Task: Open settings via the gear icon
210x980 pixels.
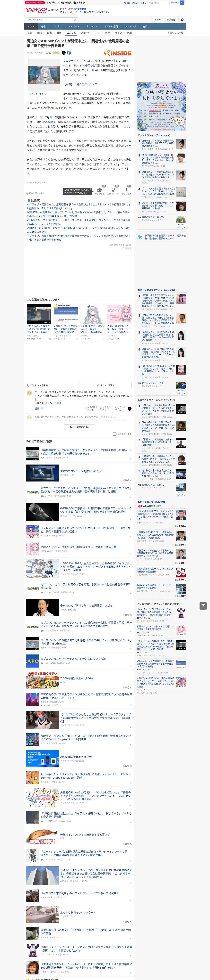Action: (x=182, y=19)
